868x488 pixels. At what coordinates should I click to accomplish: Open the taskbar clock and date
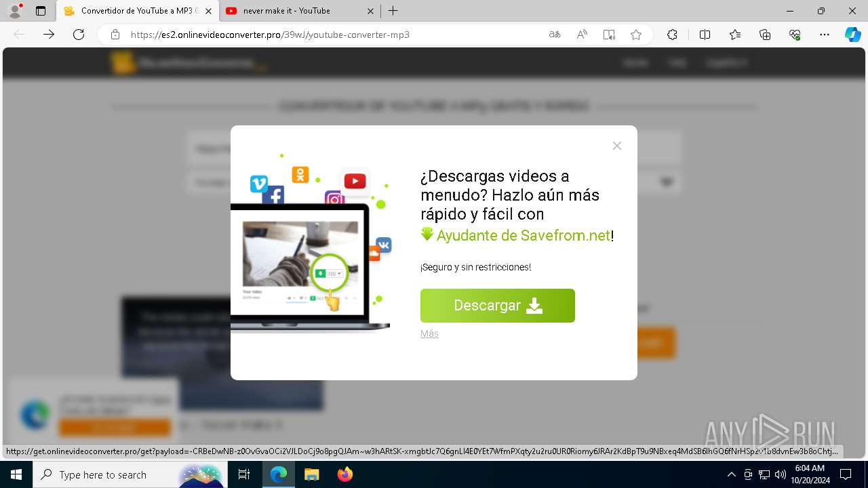click(x=809, y=474)
